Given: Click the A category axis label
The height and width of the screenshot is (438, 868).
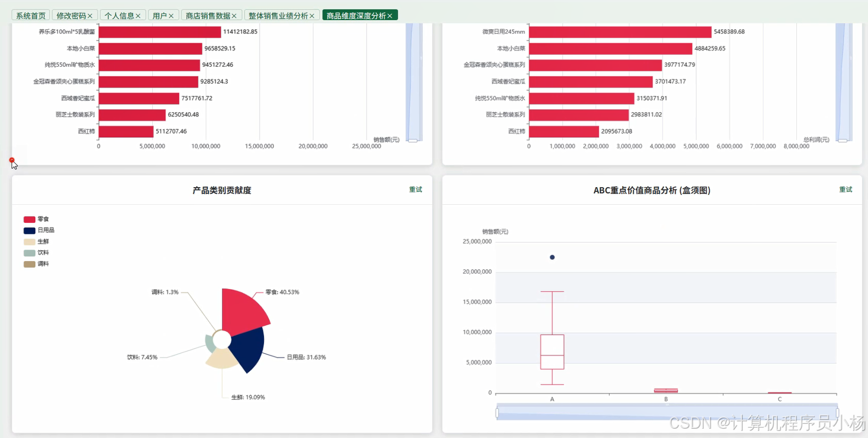Looking at the screenshot, I should click(x=552, y=399).
